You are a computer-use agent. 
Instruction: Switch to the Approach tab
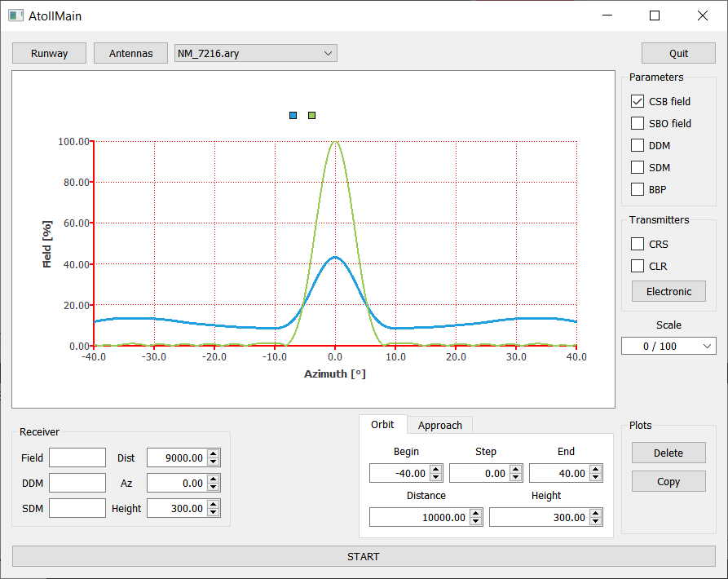tap(439, 425)
